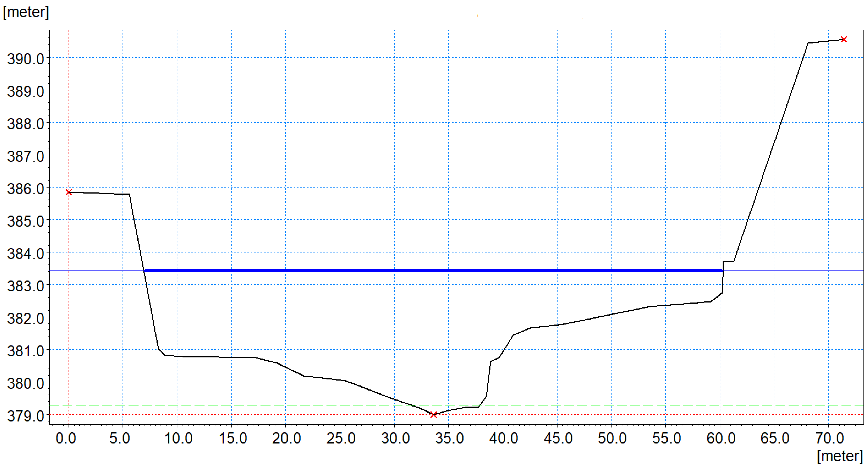Screen dimensions: 868x471
Task: Click the 20.0 label on horizontal axis
Action: coord(287,438)
